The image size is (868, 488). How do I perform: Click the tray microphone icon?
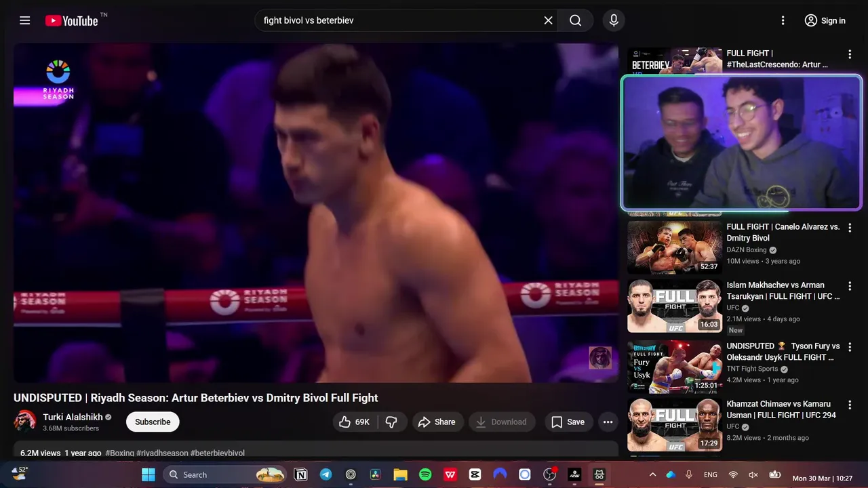point(689,474)
